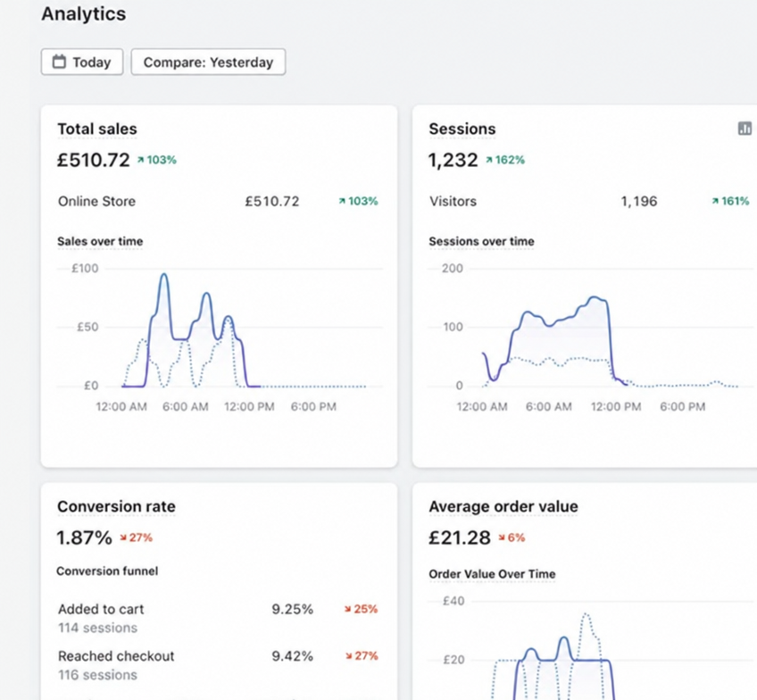The width and height of the screenshot is (757, 700).
Task: Click the 114 sessions text
Action: click(97, 628)
